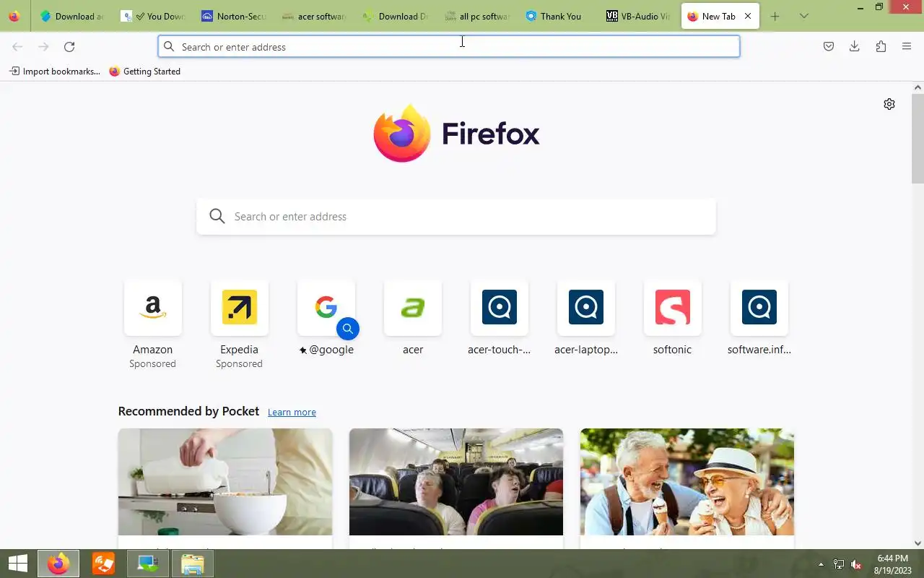
Task: Open File Explorer from taskbar
Action: [x=193, y=564]
